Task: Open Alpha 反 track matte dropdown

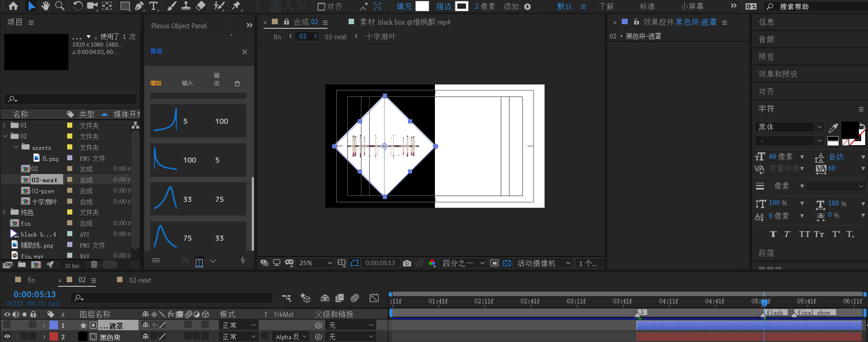Action: 291,337
